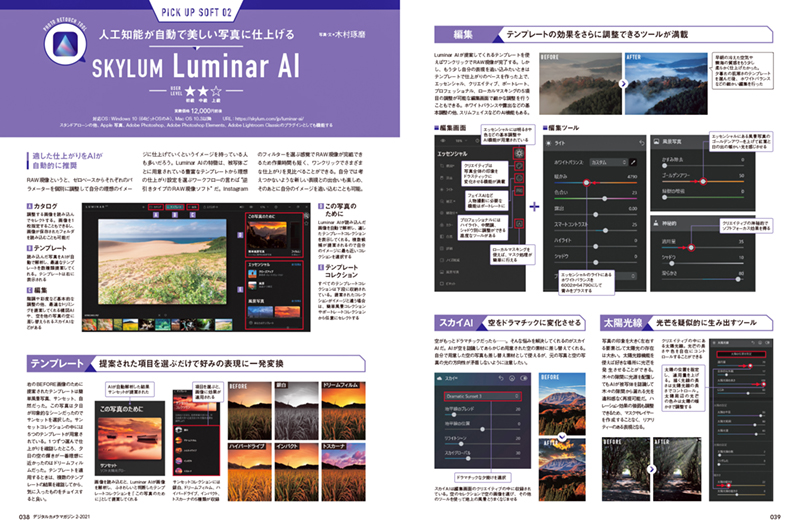Select the インパクト template preview image
Screen dimensions: 800x530
tap(296, 472)
